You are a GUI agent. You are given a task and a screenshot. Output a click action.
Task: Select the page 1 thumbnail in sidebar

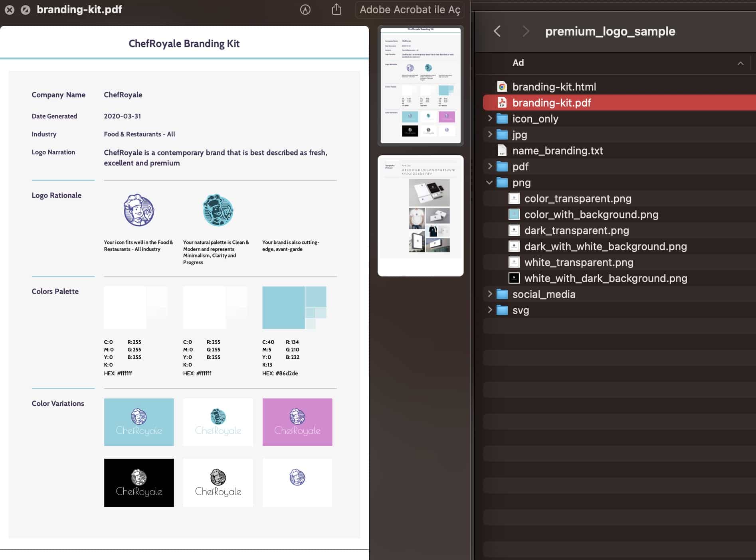point(421,85)
